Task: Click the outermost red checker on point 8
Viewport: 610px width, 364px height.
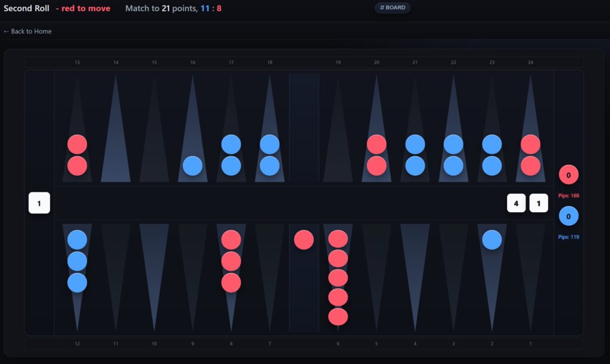Action: coord(231,282)
